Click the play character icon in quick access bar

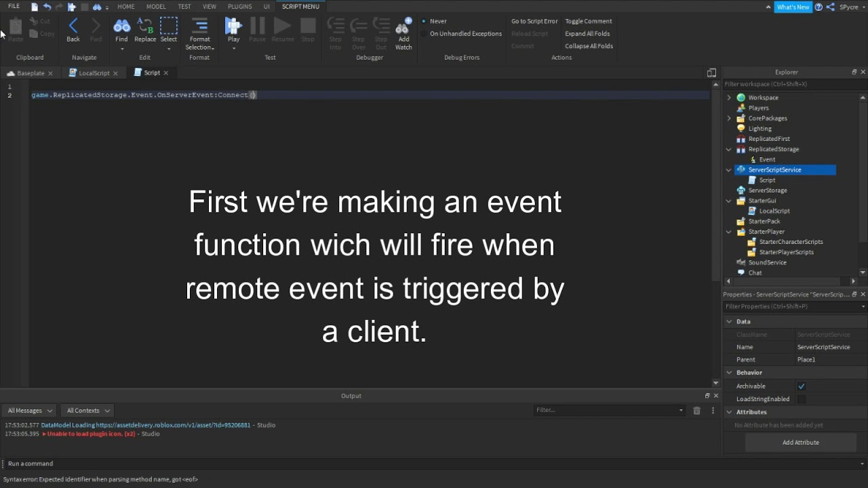coord(71,7)
